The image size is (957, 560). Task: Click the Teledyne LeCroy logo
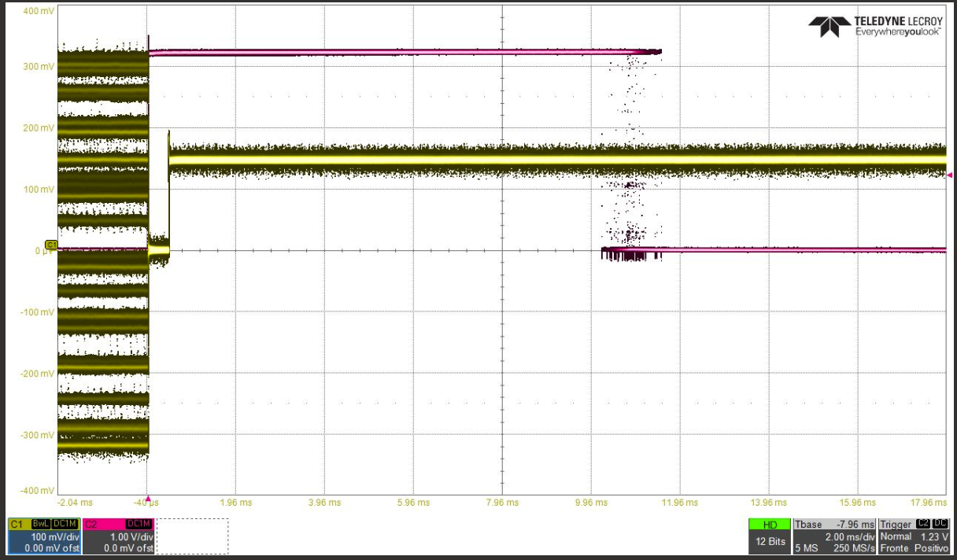875,26
